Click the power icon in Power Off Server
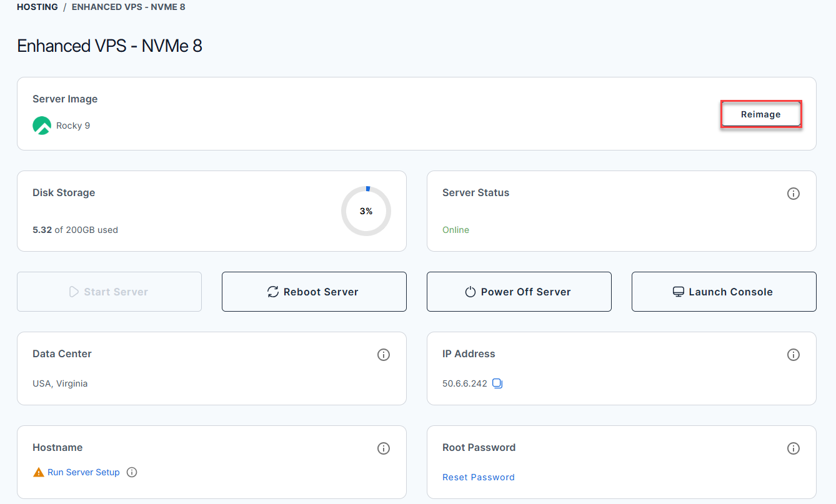Viewport: 836px width, 504px height. (x=470, y=291)
